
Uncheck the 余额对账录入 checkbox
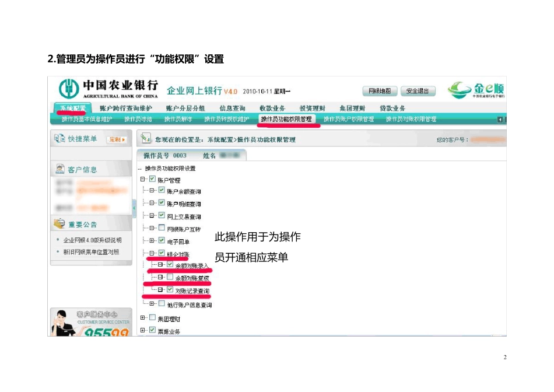point(170,264)
